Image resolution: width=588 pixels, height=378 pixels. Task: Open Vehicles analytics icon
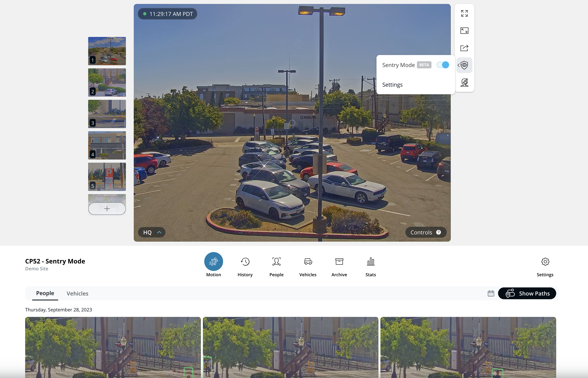(308, 262)
